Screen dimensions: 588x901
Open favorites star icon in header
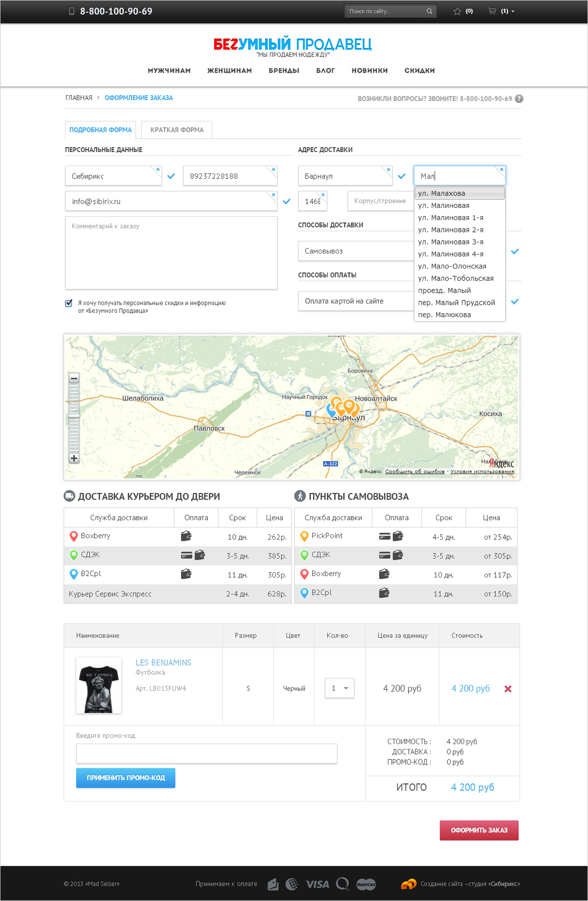pyautogui.click(x=457, y=11)
